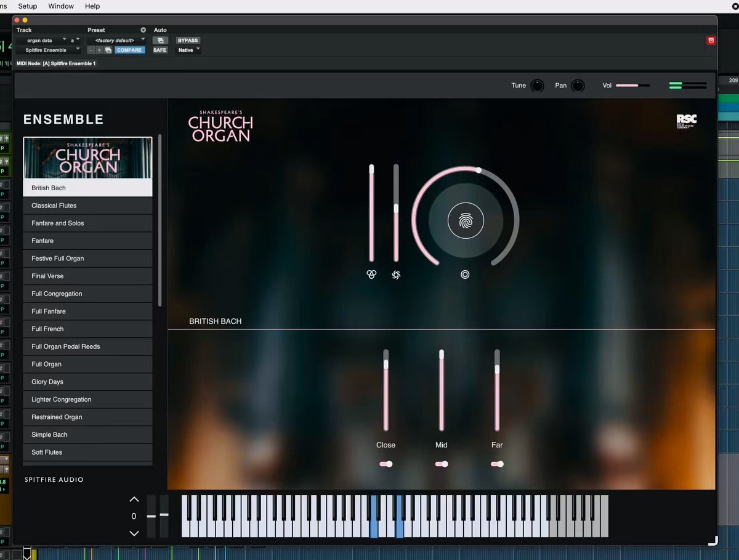Select the Full Organ Pedal Reeds row
The width and height of the screenshot is (739, 560).
[x=87, y=346]
